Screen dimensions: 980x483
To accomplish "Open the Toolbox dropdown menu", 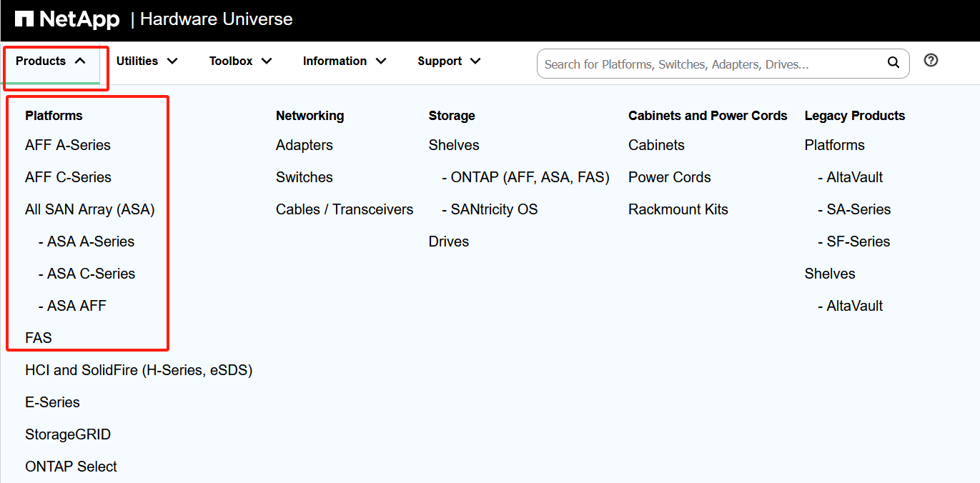I will [x=240, y=61].
